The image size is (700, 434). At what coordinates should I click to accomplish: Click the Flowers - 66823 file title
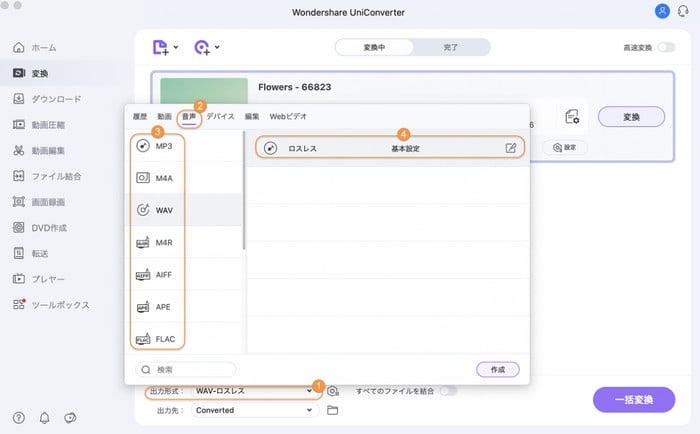(295, 87)
